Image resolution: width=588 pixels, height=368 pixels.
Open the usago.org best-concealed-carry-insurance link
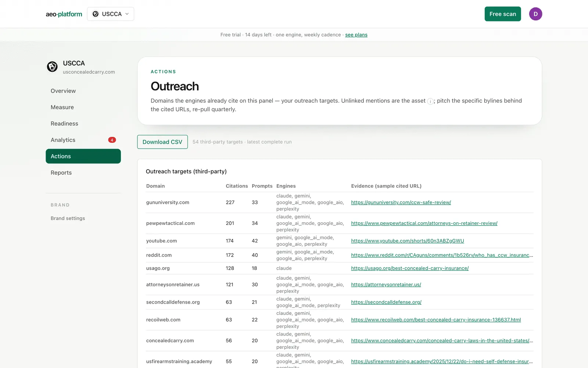click(x=410, y=268)
